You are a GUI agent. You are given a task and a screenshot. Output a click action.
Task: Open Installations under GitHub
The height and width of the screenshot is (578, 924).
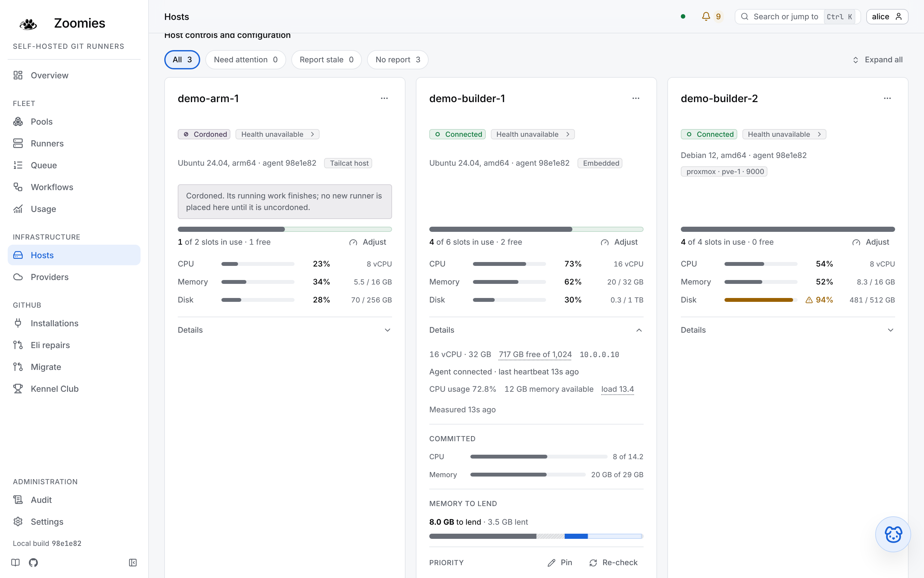[x=74, y=323]
